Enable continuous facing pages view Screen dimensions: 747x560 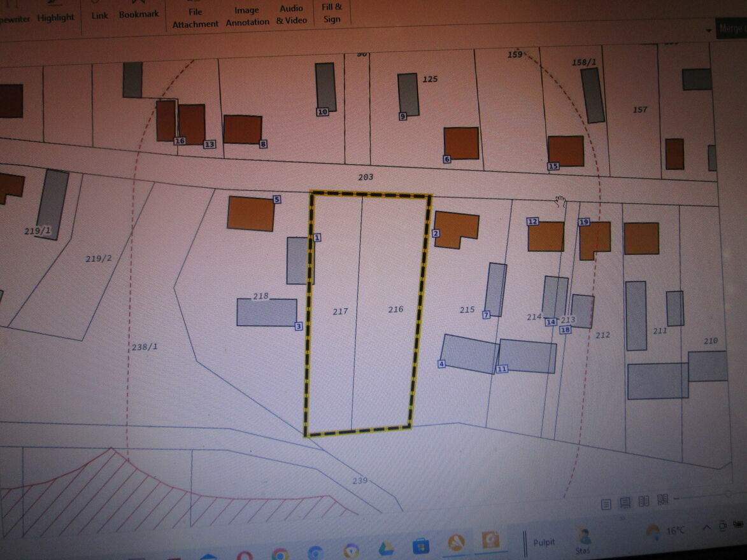662,499
